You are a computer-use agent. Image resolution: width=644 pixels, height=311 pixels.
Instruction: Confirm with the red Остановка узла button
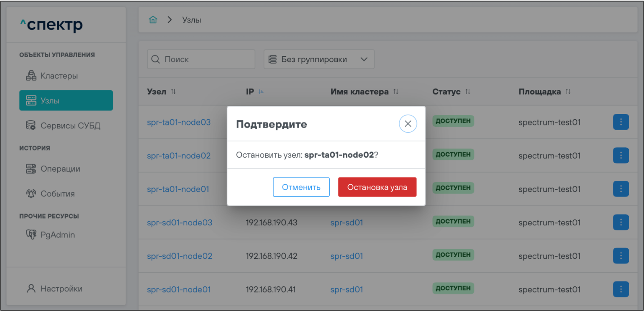(x=377, y=187)
